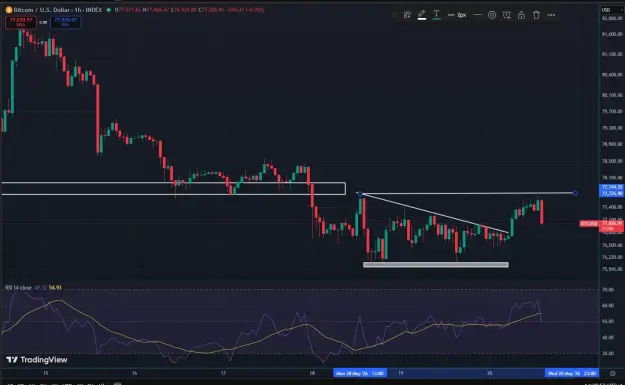625x385 pixels.
Task: Select the large white rectangle zone
Action: point(174,189)
